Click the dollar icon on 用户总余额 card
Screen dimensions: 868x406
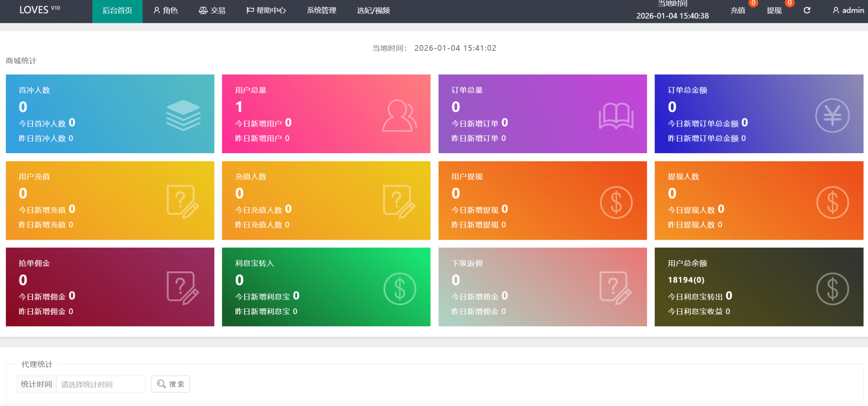pyautogui.click(x=832, y=289)
